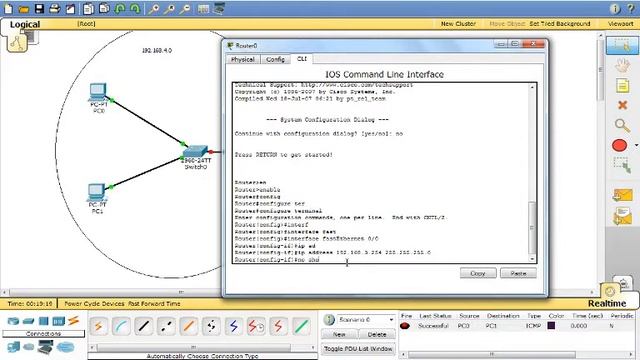Pick the Copper Cross-Over dashed cable icon
Viewport: 640px width, 360px height.
click(166, 326)
